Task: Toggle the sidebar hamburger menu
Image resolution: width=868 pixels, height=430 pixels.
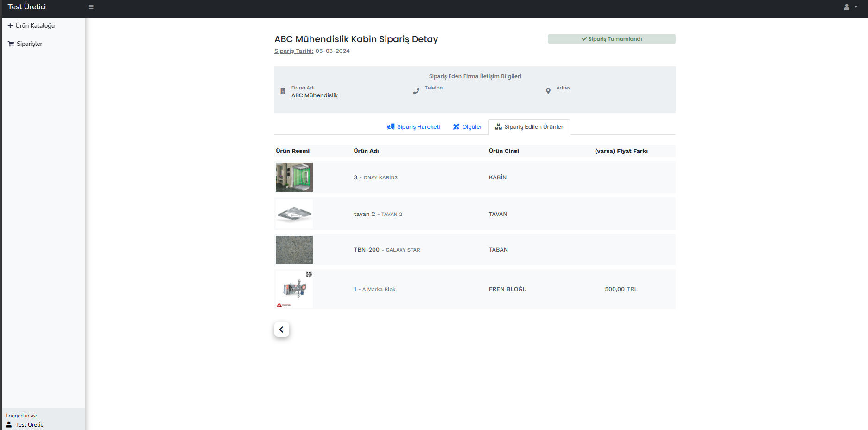Action: click(x=91, y=7)
